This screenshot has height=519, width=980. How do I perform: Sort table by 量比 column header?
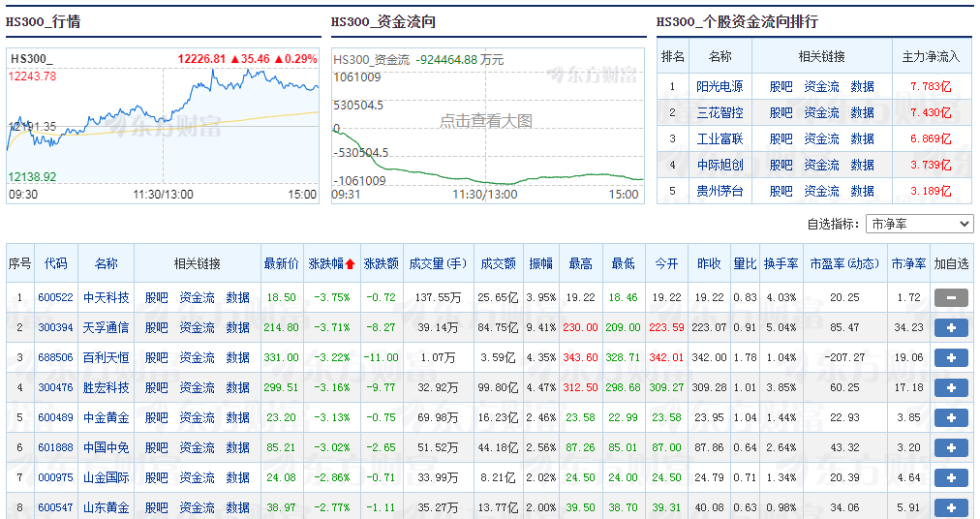[745, 264]
